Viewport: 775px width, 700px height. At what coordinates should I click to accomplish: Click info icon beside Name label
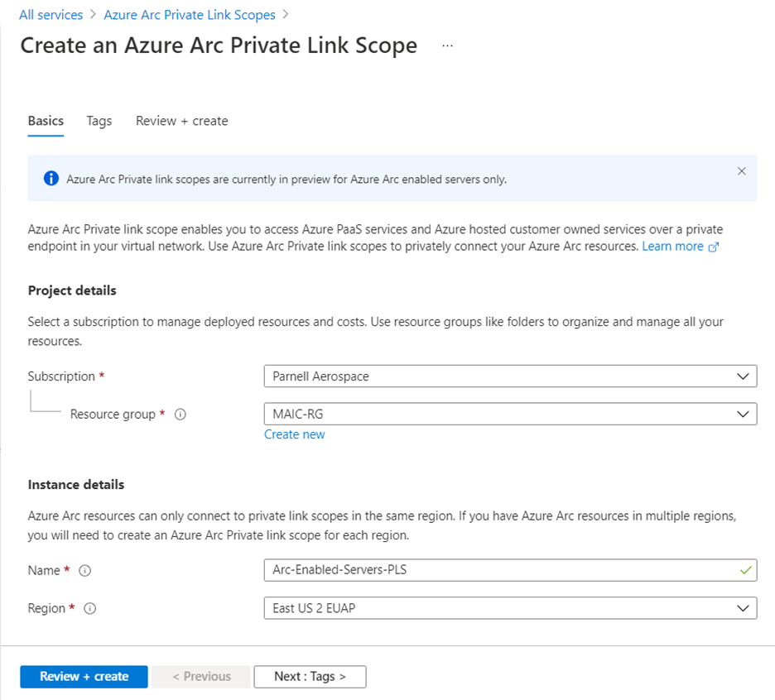[x=84, y=571]
